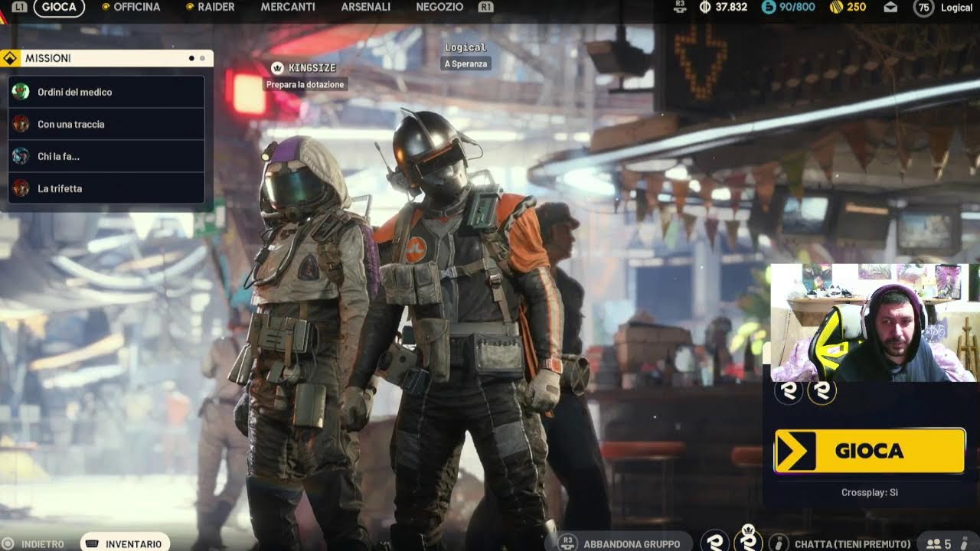Select the squad leader emblem with a crown
The image size is (980, 551).
(x=748, y=539)
